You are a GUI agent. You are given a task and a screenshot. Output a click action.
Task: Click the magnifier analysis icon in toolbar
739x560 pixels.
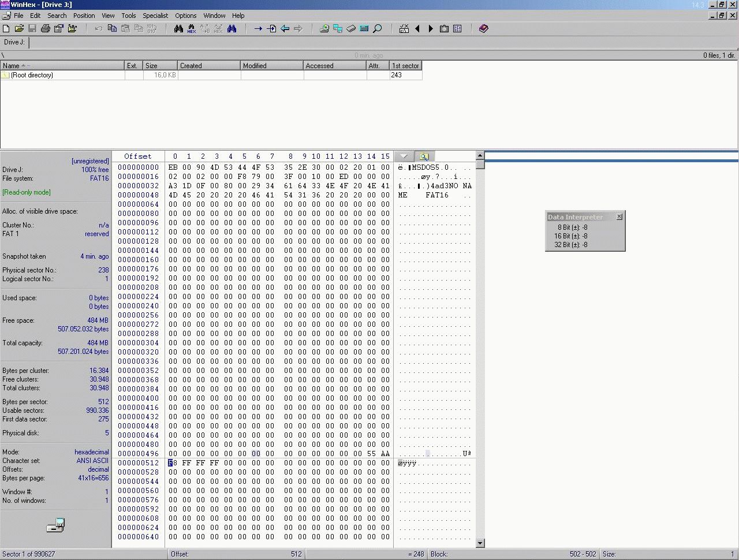click(x=378, y=28)
